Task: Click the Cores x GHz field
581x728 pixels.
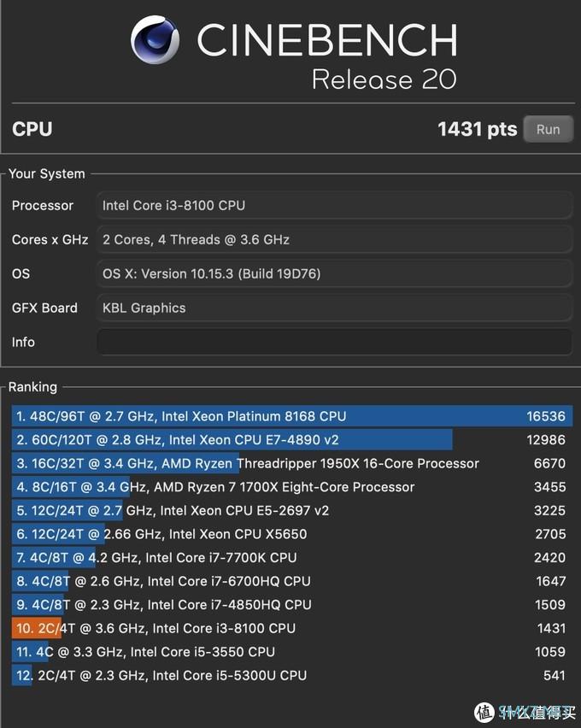Action: tap(334, 239)
